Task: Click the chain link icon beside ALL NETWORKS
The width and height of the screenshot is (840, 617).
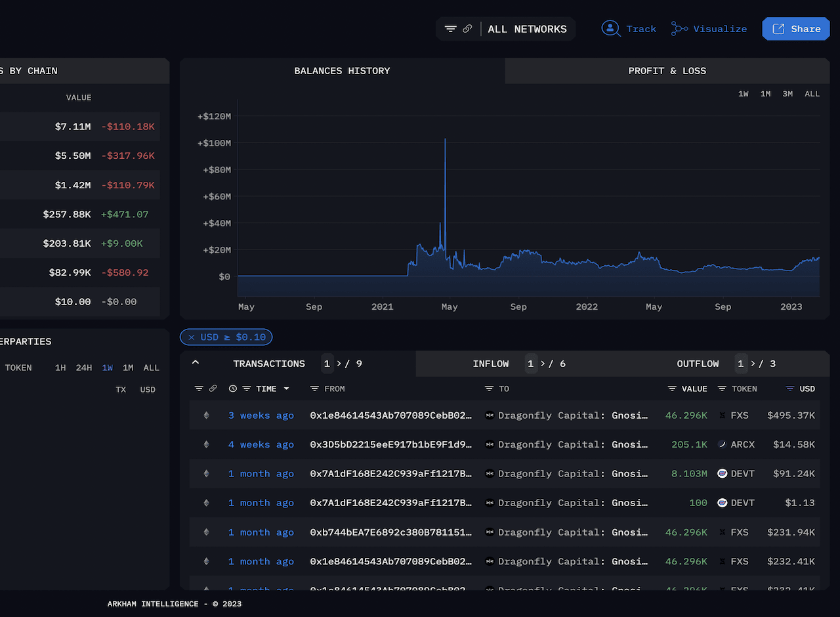Action: click(x=467, y=29)
